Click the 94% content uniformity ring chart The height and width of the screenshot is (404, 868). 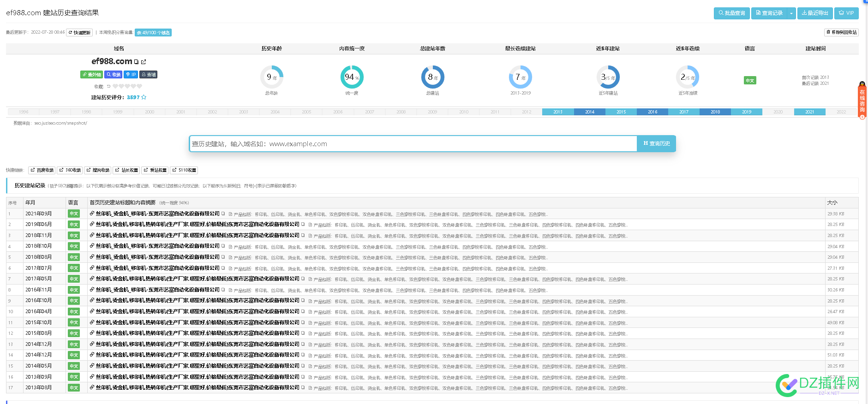pyautogui.click(x=352, y=77)
